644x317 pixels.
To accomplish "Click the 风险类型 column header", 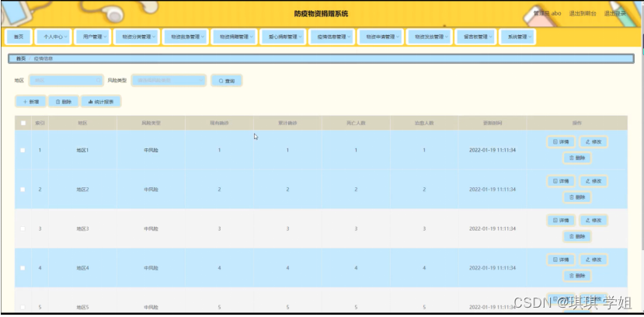I will pos(151,123).
